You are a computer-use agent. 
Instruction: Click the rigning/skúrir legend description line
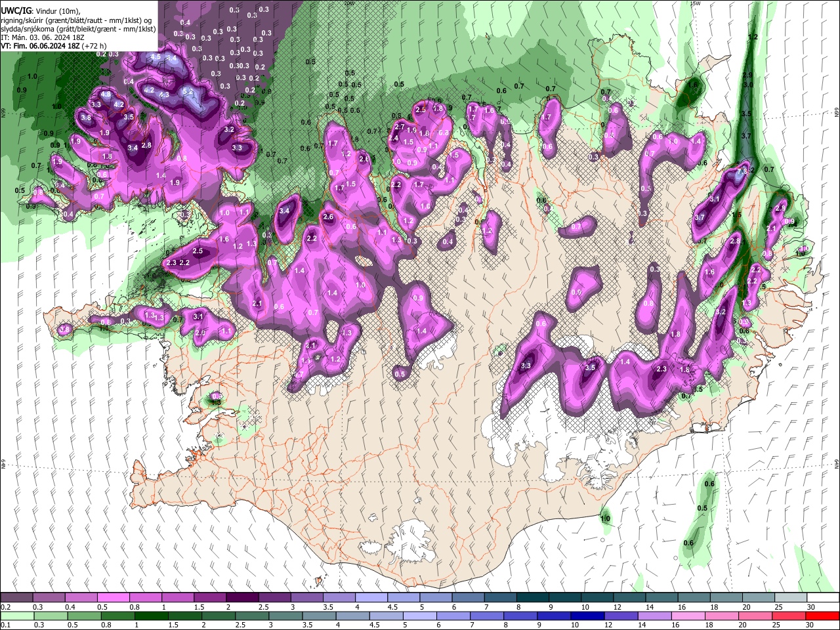pyautogui.click(x=77, y=20)
